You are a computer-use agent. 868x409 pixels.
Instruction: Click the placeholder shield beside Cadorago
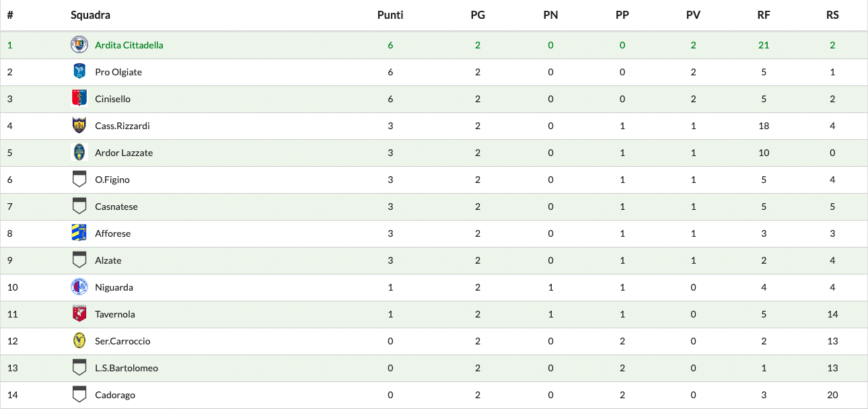pyautogui.click(x=79, y=395)
